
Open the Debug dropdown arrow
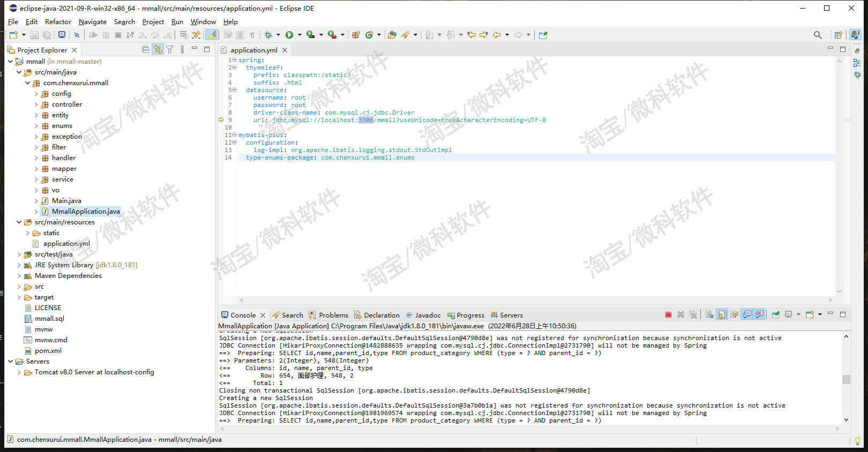coord(278,35)
